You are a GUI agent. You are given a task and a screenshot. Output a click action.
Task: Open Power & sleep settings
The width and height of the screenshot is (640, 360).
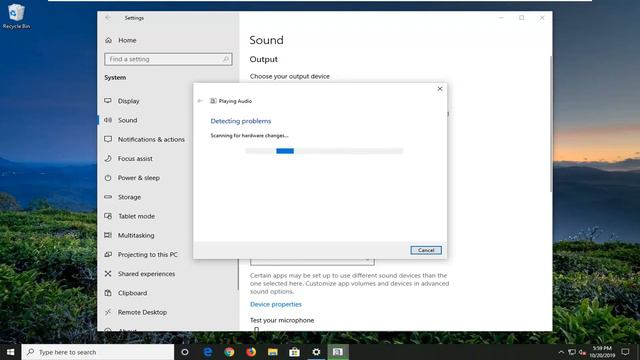point(138,178)
